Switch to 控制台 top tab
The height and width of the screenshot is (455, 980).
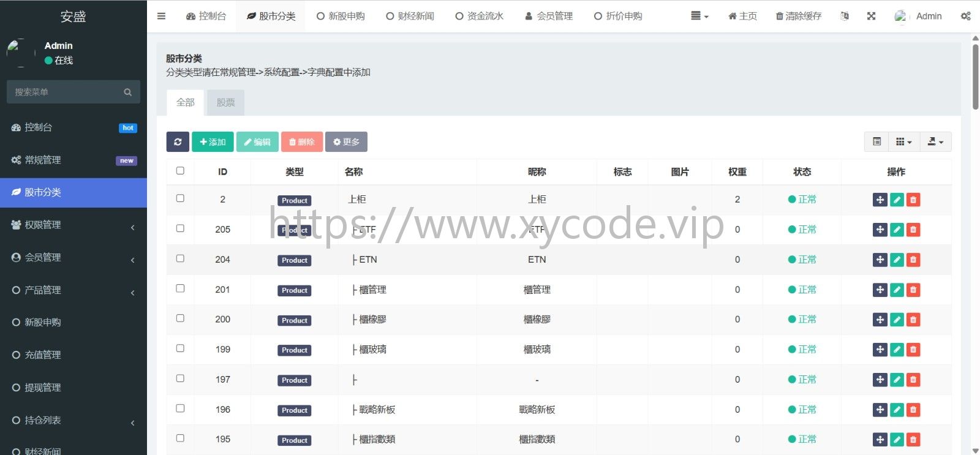click(206, 16)
